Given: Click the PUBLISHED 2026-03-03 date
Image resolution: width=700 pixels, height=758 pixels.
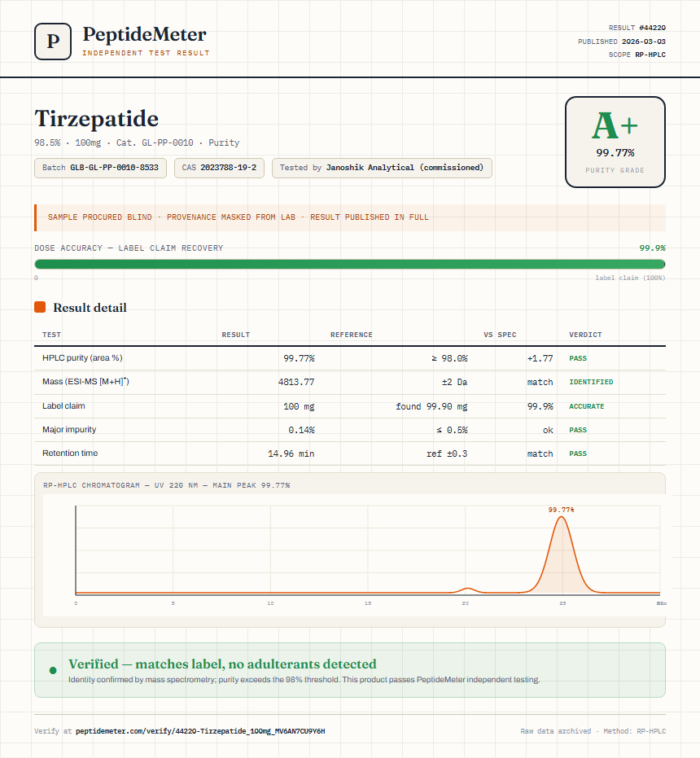Looking at the screenshot, I should [622, 42].
